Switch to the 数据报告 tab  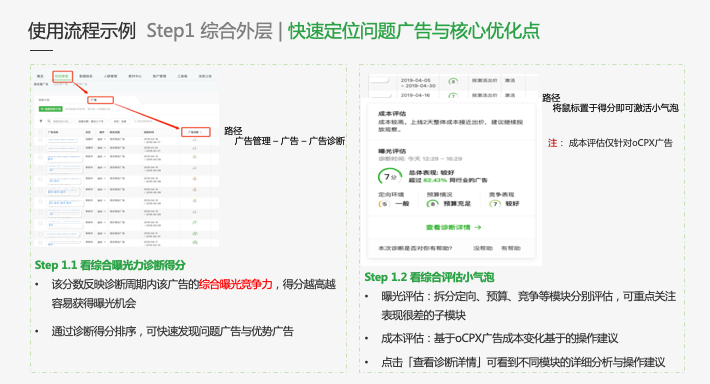click(x=86, y=76)
